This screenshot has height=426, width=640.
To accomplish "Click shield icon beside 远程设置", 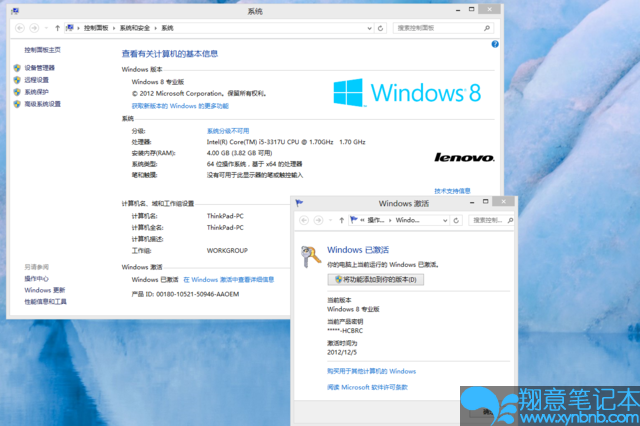I will (17, 80).
